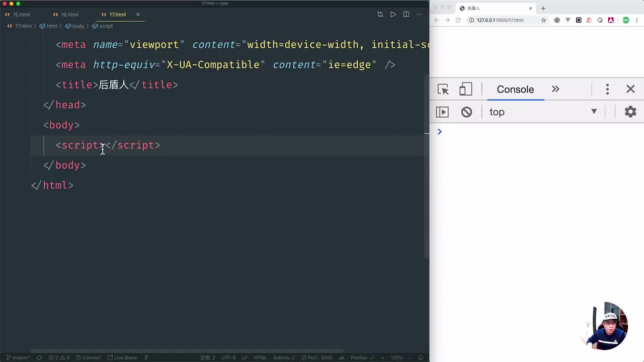This screenshot has width=644, height=362.
Task: Activate DevTools inspect element picker
Action: (443, 89)
